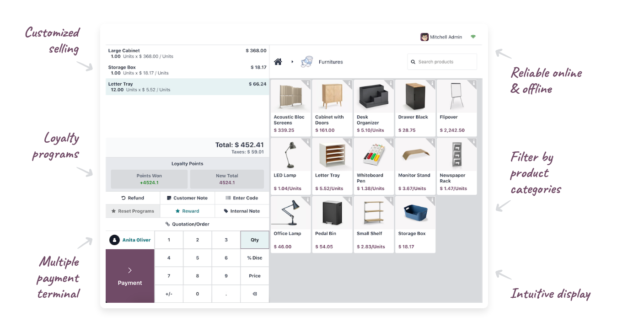Expand the breadcrumb arrow after home
The height and width of the screenshot is (322, 644).
pyautogui.click(x=291, y=62)
